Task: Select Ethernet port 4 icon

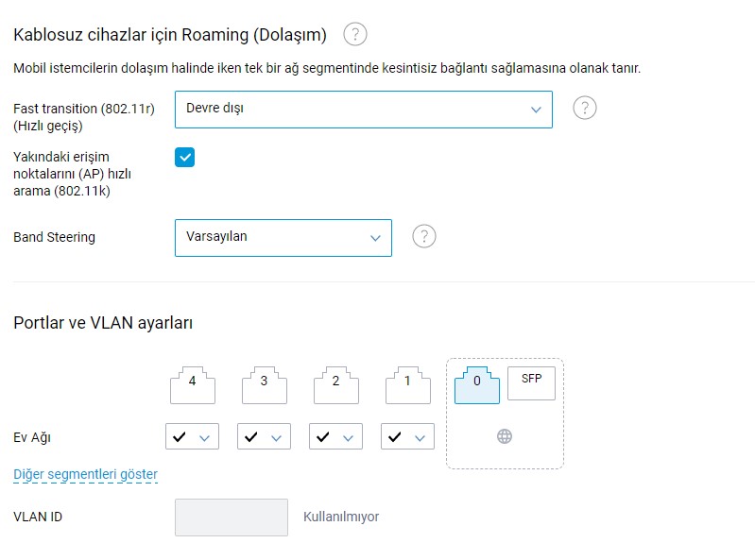Action: pyautogui.click(x=193, y=385)
